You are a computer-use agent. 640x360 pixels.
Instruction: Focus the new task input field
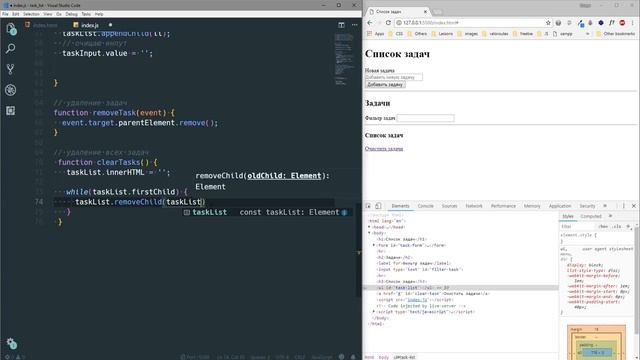coord(394,77)
